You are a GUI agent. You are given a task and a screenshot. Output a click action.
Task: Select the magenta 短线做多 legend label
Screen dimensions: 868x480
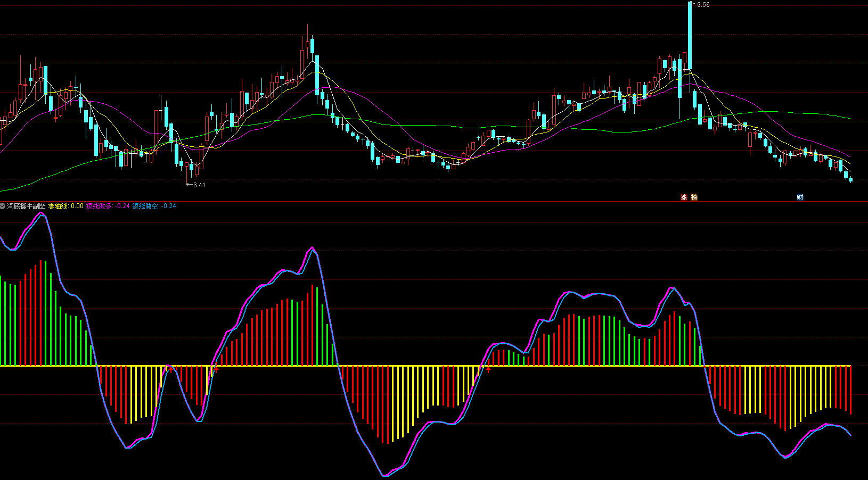100,206
